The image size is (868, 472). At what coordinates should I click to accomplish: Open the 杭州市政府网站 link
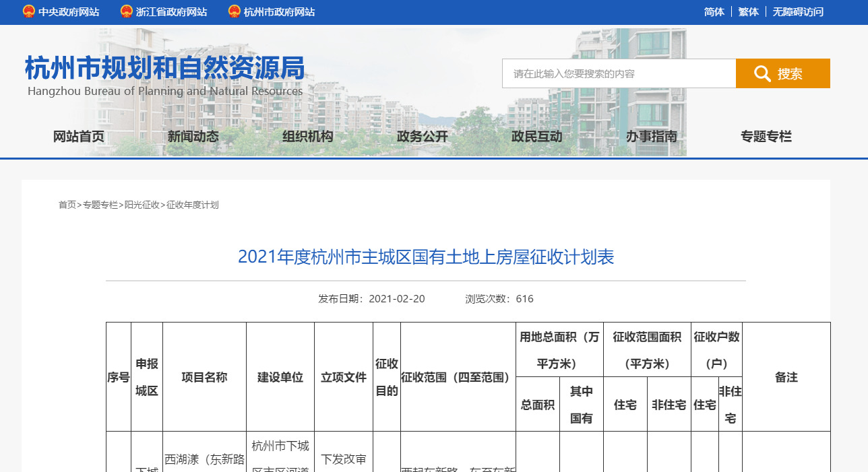click(279, 12)
